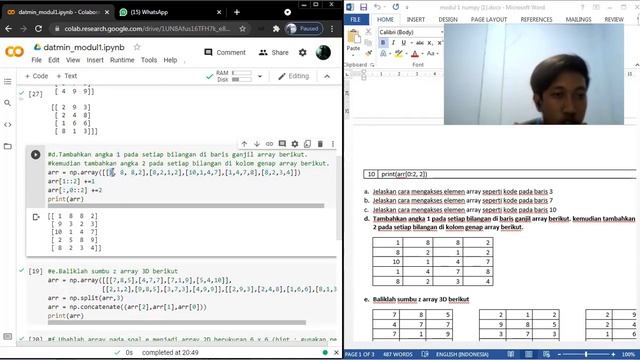Move the selected Colab cell down
This screenshot has height=360, width=640.
pyautogui.click(x=257, y=144)
